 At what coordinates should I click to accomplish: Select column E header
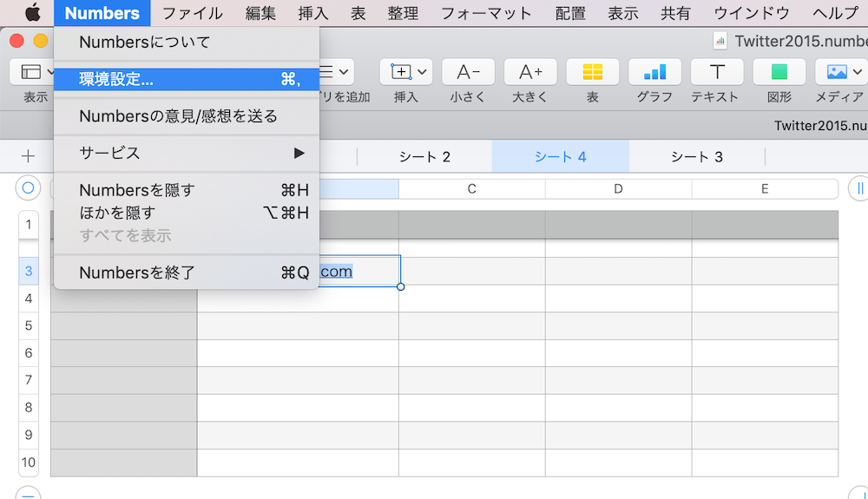click(765, 188)
